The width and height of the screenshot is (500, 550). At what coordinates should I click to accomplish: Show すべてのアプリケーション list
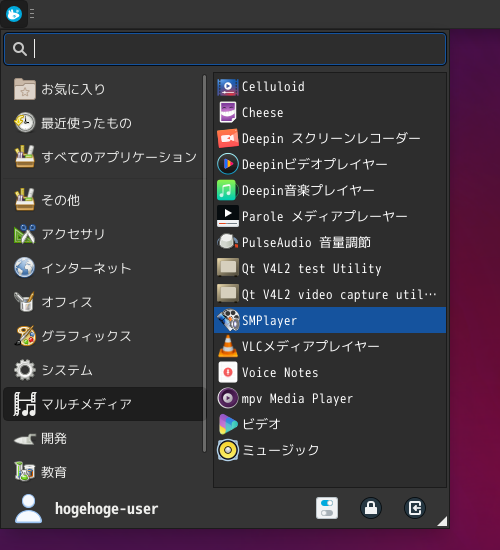tap(104, 157)
